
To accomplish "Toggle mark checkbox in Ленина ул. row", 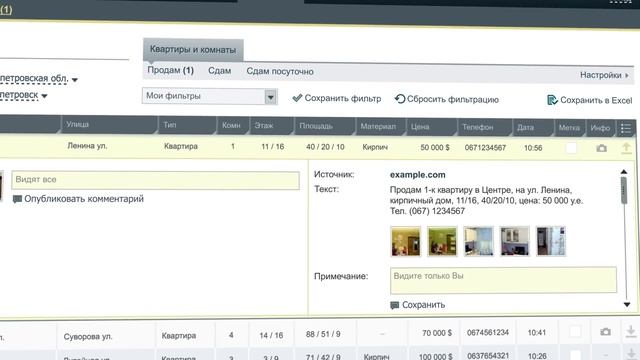I will tap(571, 148).
